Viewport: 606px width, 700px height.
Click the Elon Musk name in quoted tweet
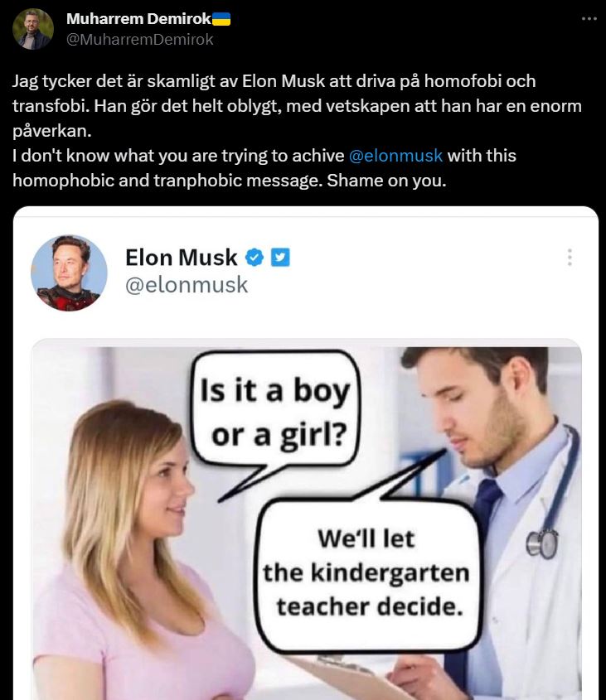pyautogui.click(x=181, y=258)
